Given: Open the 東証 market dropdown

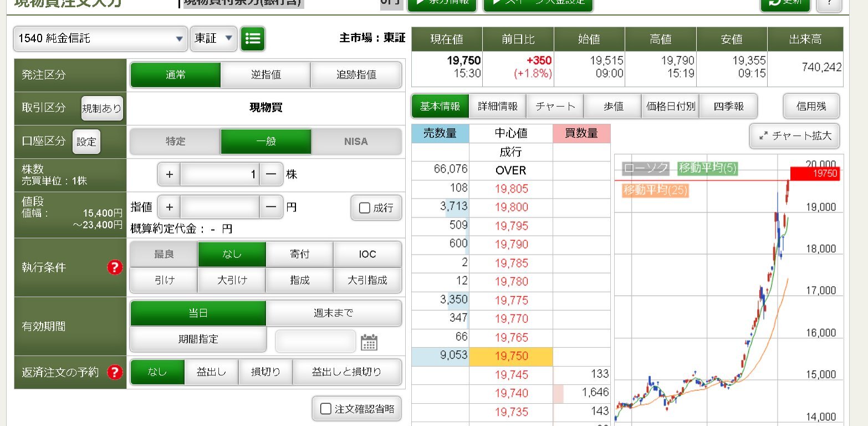Looking at the screenshot, I should tap(213, 39).
